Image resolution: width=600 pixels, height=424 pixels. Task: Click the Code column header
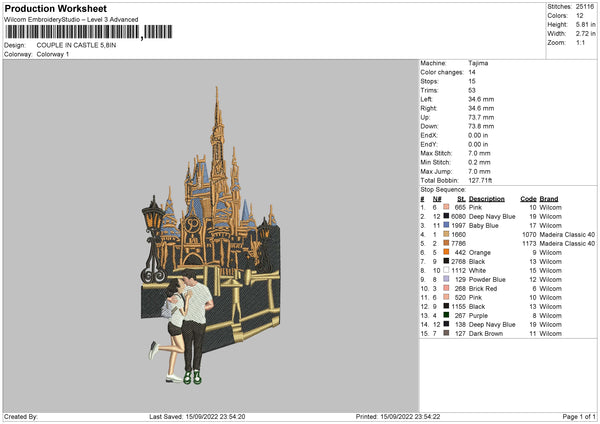529,198
